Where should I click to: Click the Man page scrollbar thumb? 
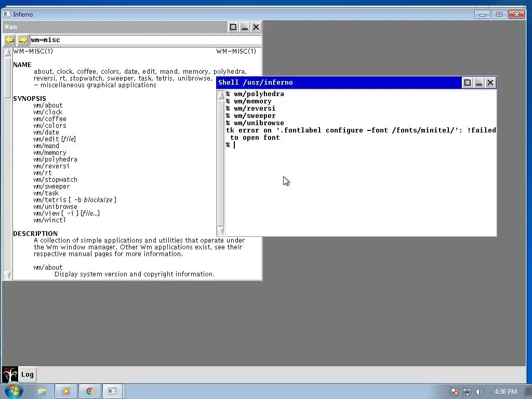point(7,77)
